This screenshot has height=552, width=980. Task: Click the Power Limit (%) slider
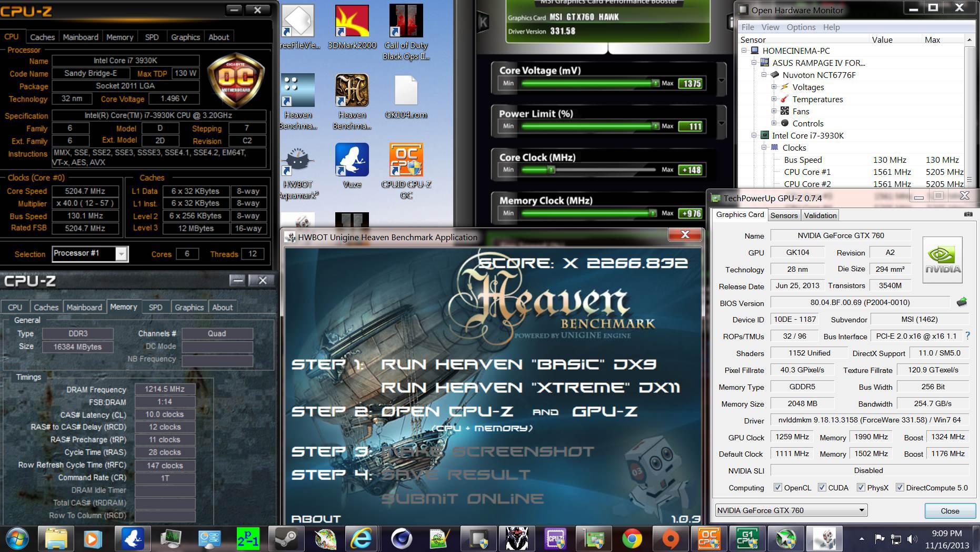(x=588, y=126)
